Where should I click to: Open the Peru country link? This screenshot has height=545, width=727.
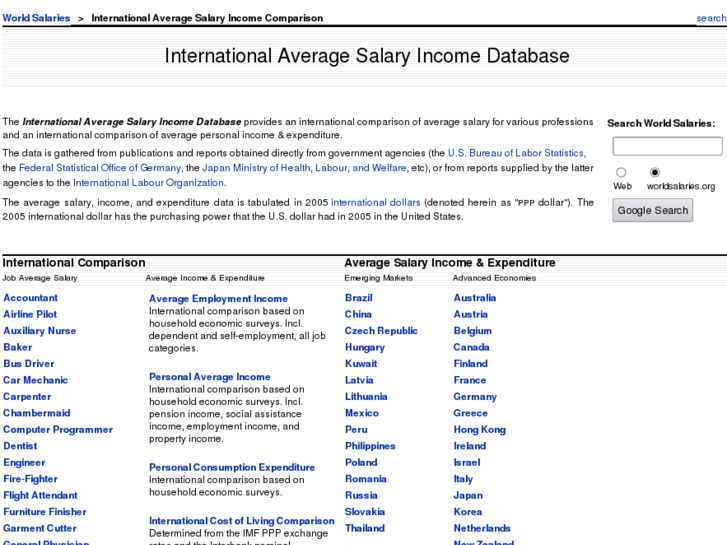(356, 430)
